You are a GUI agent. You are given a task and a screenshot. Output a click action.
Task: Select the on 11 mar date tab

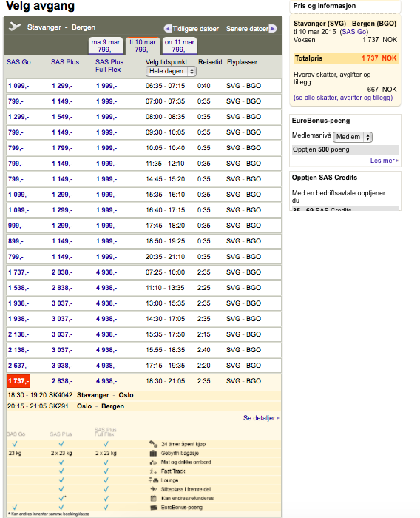point(180,46)
